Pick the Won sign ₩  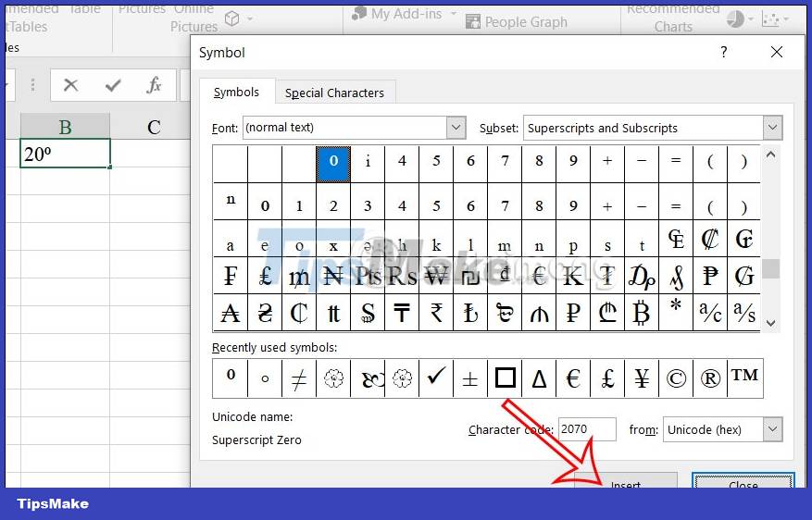[436, 277]
